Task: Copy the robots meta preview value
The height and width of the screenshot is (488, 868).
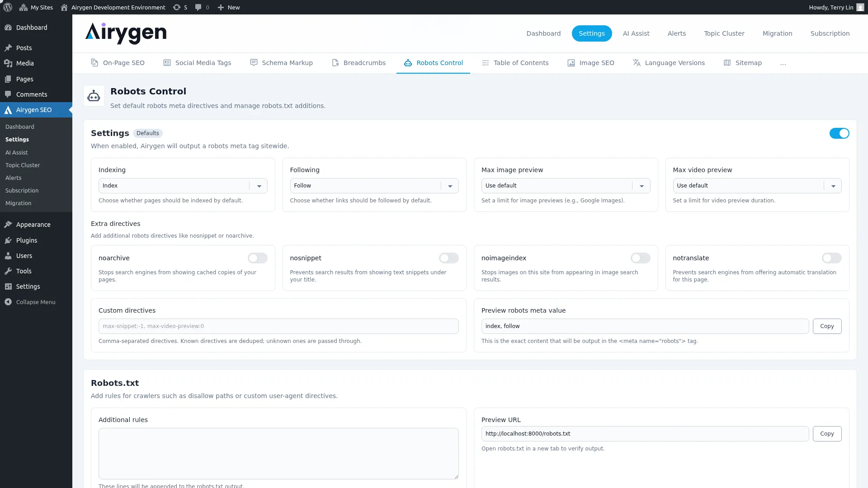Action: pos(827,326)
